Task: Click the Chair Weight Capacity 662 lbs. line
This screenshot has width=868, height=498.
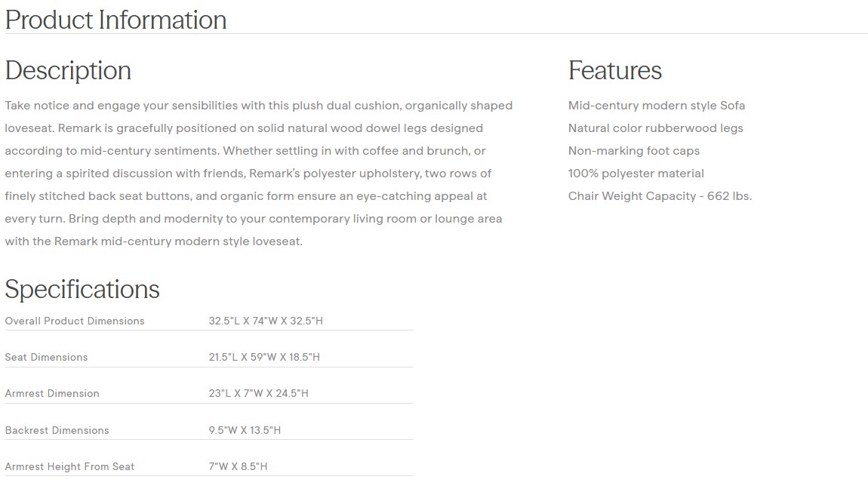Action: click(660, 196)
